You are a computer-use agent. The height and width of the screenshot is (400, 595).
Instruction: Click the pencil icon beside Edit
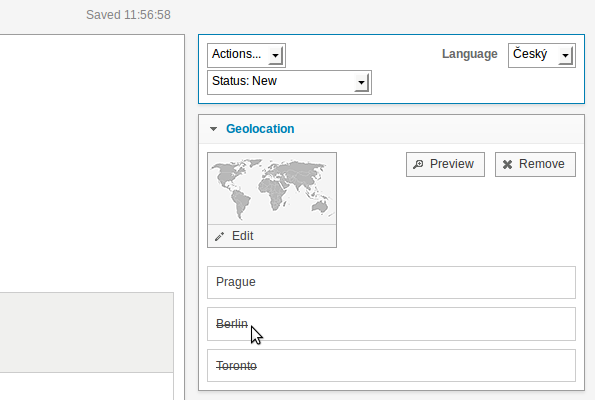[219, 236]
